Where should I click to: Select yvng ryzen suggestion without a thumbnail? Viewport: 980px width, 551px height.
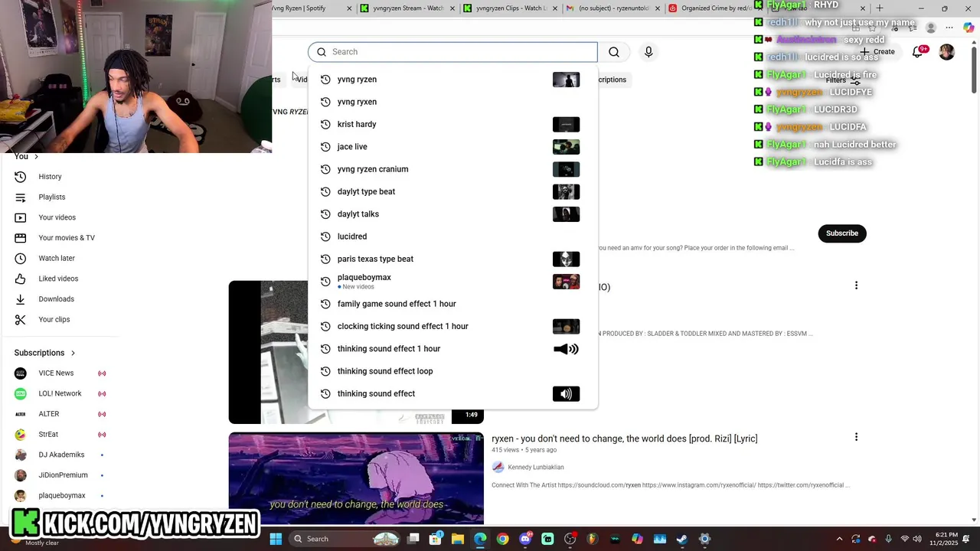[452, 102]
